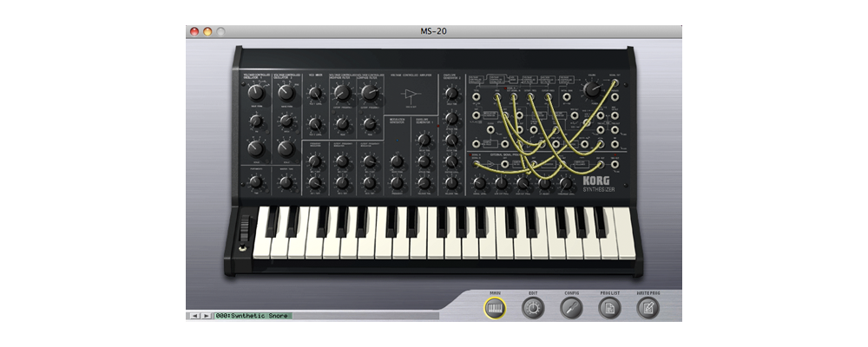Adjust the VCO Mixer VCO 2 level knob
The image size is (868, 347).
pyautogui.click(x=315, y=123)
